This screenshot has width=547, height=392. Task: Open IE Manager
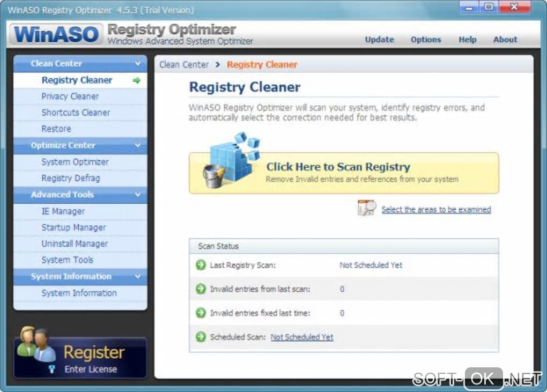[80, 211]
